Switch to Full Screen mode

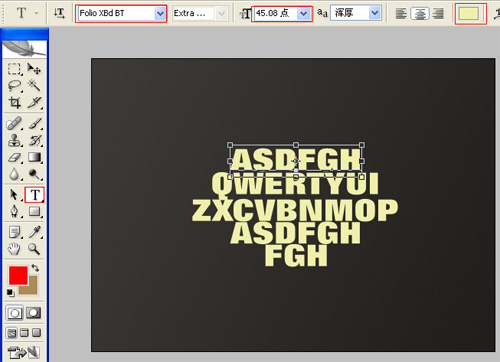[36, 333]
